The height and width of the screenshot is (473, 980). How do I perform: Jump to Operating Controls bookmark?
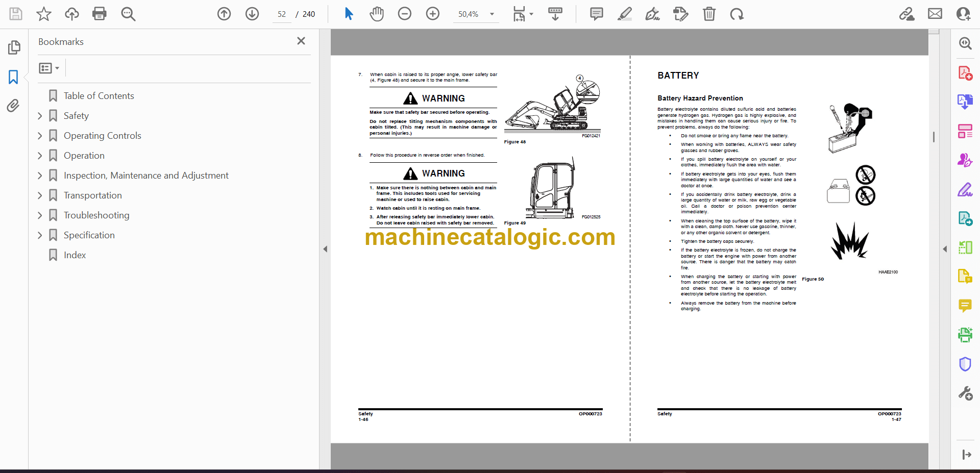point(102,136)
